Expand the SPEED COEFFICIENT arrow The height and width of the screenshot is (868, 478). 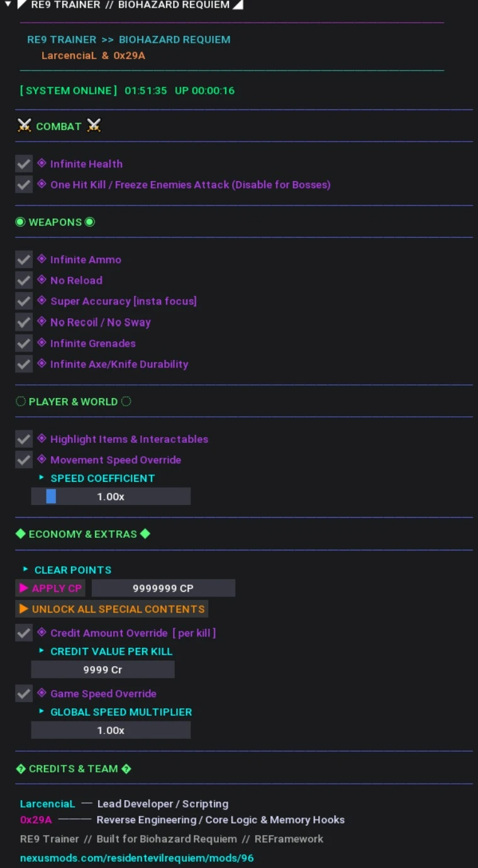point(42,478)
